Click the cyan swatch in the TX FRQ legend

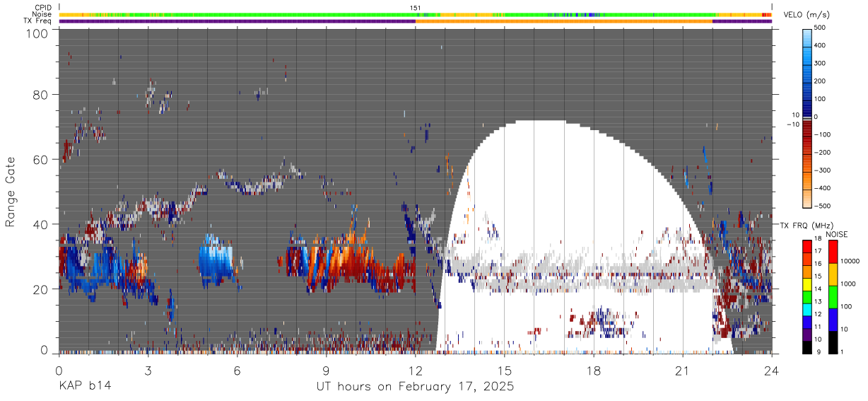(x=807, y=310)
